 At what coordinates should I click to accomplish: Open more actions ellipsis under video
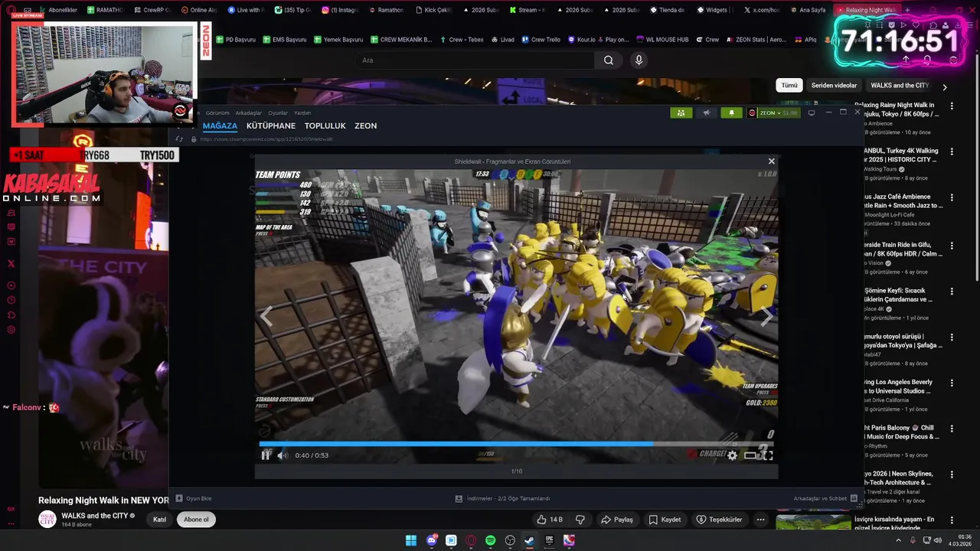[x=760, y=520]
